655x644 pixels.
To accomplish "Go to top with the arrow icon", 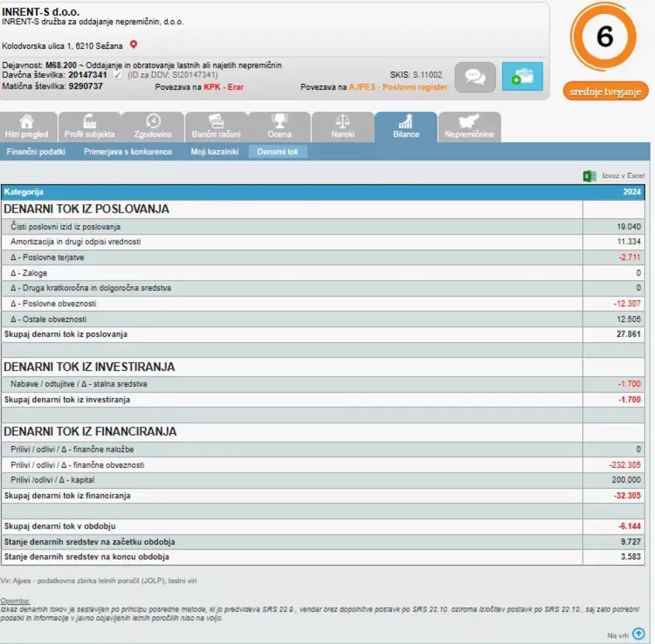I will pyautogui.click(x=638, y=634).
